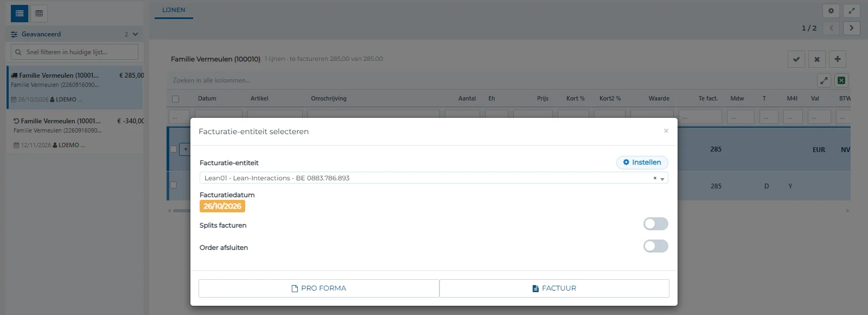The image size is (868, 315).
Task: Click the quick filter field in the list panel
Action: (75, 52)
